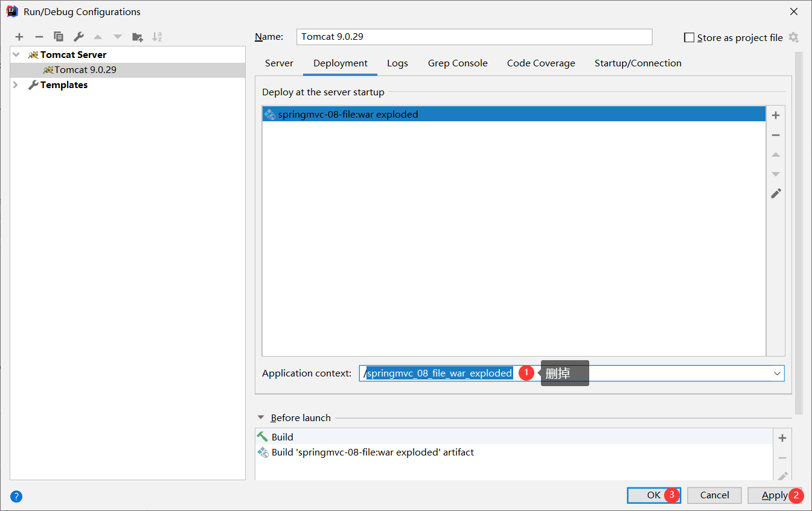
Task: Move configuration down in left toolbar
Action: click(118, 37)
